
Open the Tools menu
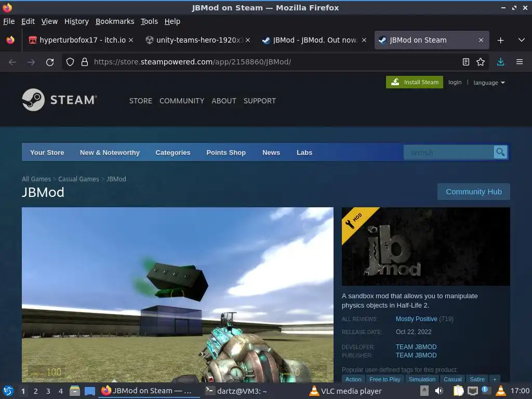coord(149,21)
